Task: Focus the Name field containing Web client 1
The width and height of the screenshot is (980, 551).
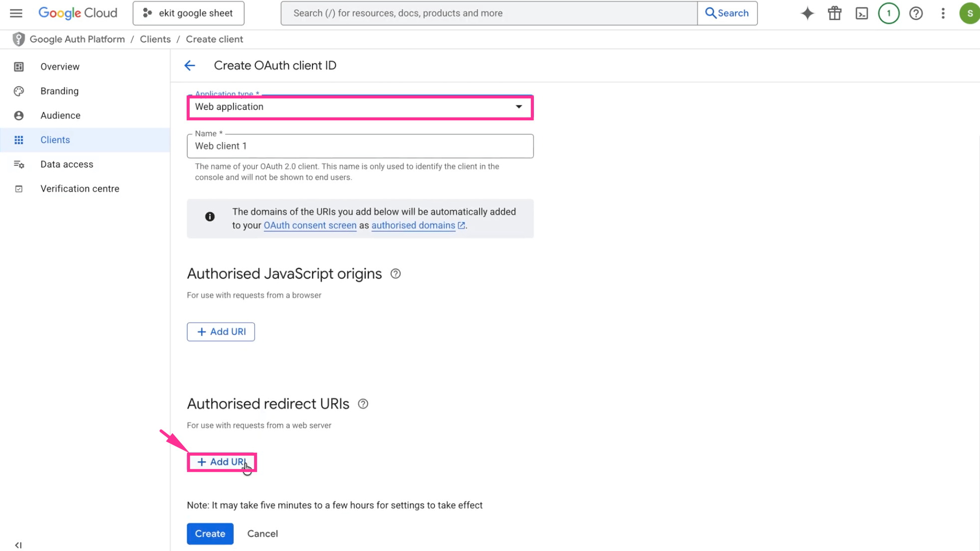Action: tap(360, 146)
